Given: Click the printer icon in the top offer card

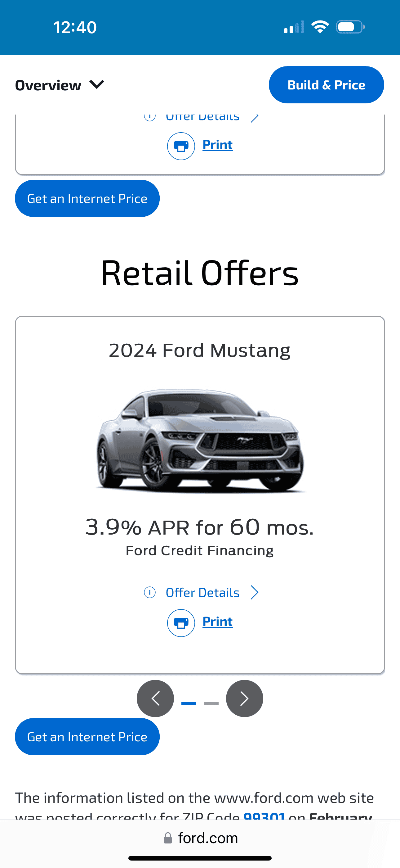Looking at the screenshot, I should point(181,146).
